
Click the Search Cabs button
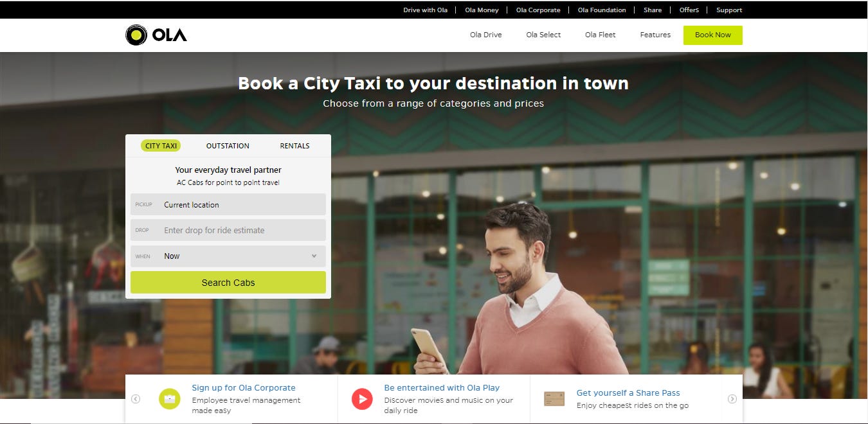click(x=228, y=283)
